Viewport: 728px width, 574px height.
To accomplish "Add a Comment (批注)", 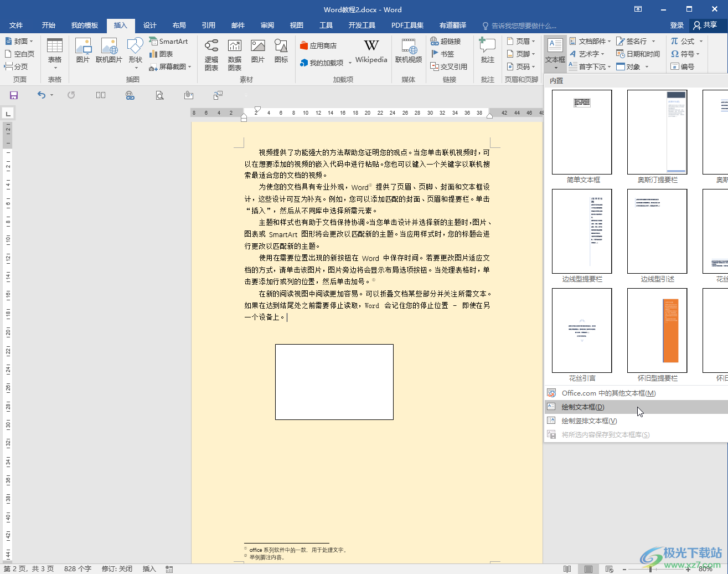I will [x=487, y=50].
